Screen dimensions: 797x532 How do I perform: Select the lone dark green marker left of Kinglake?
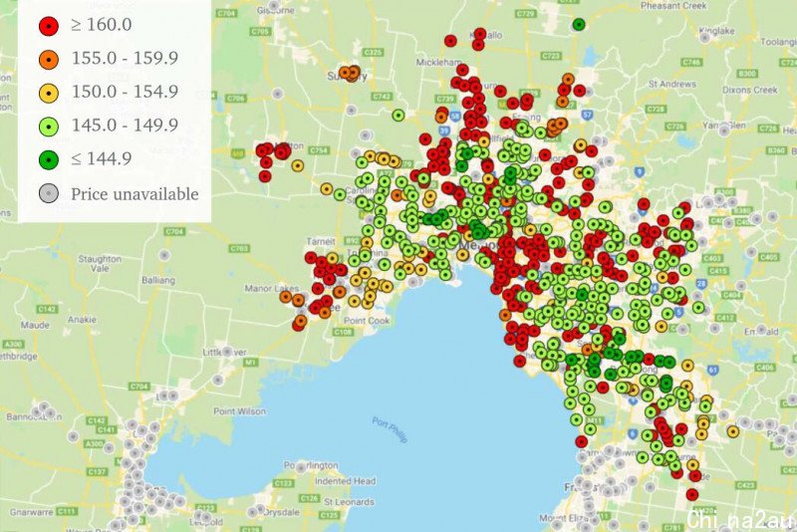tap(579, 24)
